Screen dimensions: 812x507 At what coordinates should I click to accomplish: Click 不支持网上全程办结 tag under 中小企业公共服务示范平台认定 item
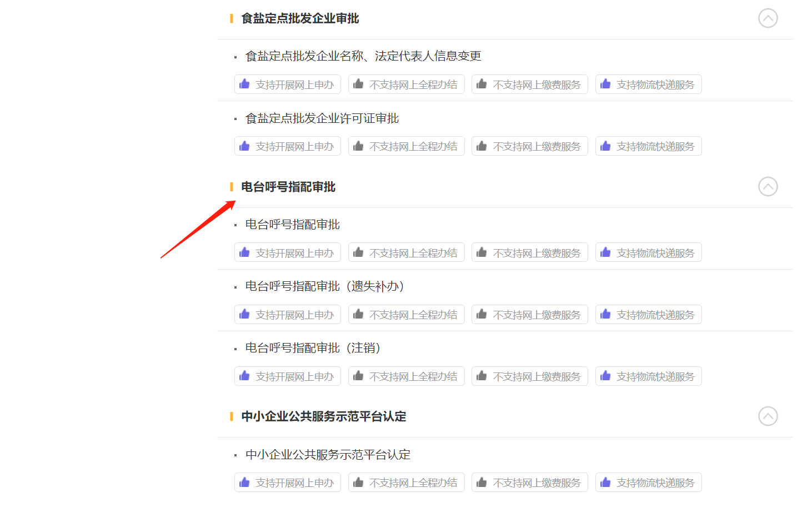[x=407, y=483]
